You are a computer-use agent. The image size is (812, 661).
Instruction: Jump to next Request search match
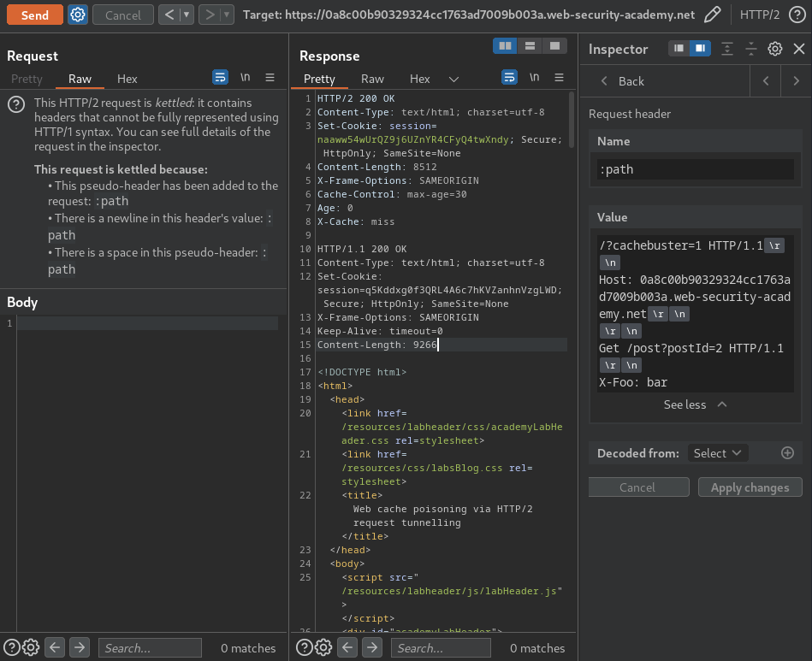(x=80, y=647)
